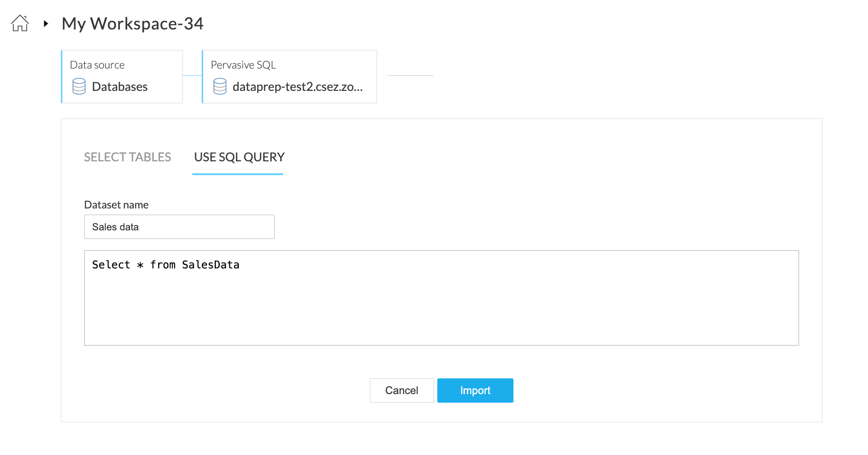Focus the Dataset name input field
Viewport: 868px width, 455px height.
(179, 227)
